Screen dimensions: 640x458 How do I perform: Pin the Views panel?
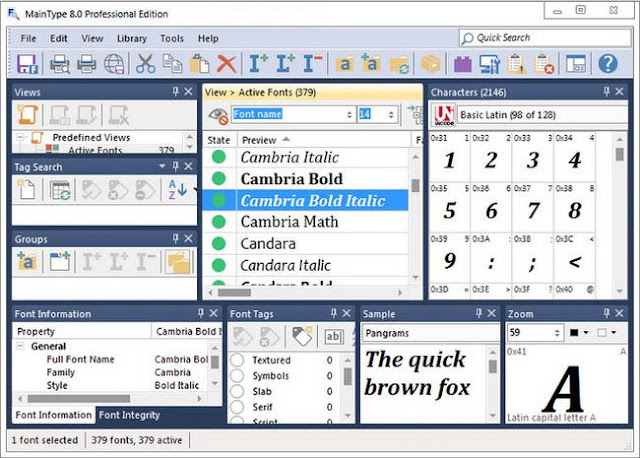point(176,92)
